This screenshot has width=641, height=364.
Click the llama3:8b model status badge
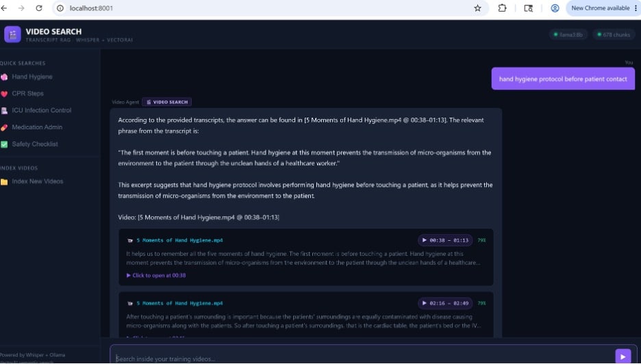pos(568,35)
